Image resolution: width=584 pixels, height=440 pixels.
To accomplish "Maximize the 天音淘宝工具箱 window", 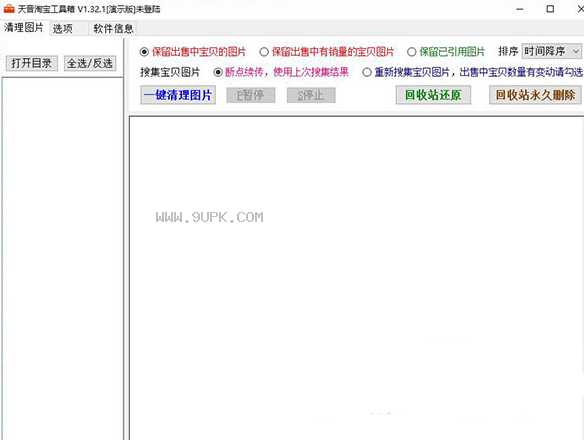I will (x=550, y=9).
